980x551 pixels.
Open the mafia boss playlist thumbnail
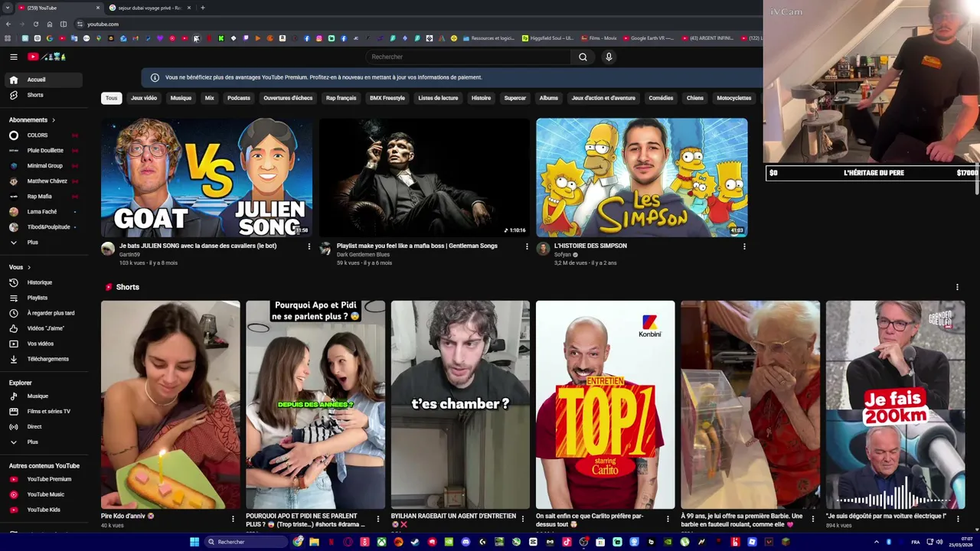coord(424,178)
